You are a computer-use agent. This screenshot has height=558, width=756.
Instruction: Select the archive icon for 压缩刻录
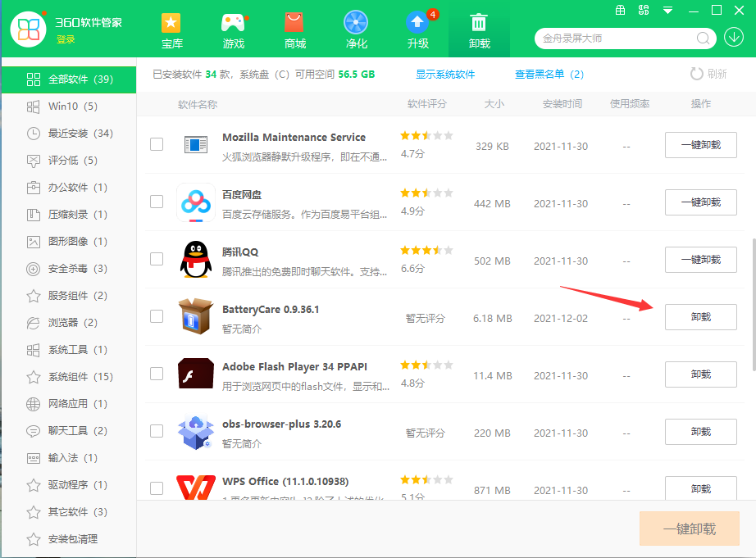click(x=34, y=215)
